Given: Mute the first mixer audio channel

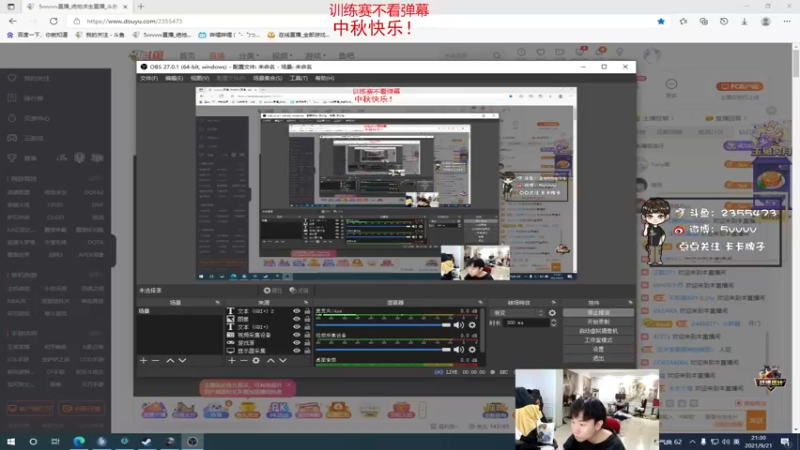Looking at the screenshot, I should point(459,325).
